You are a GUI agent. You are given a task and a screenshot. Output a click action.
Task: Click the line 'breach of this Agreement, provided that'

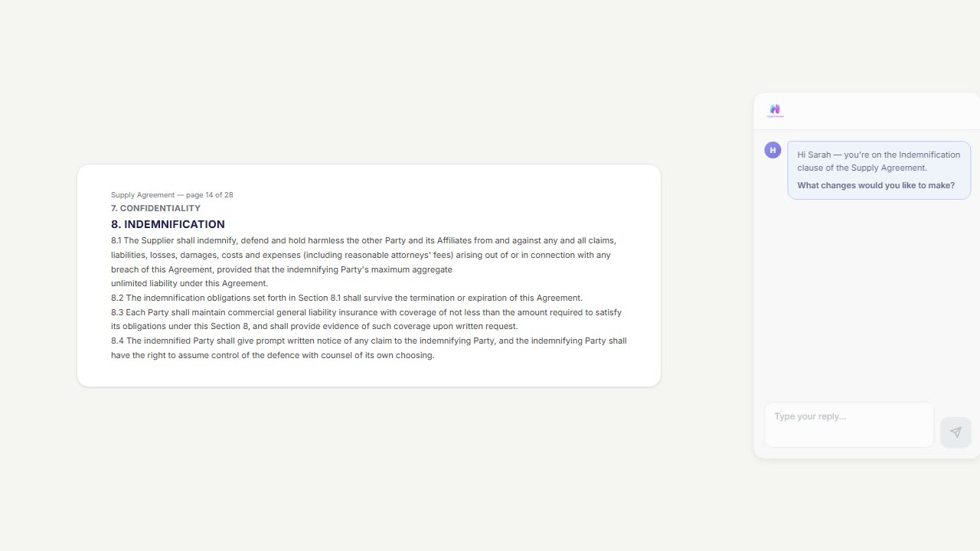tap(281, 269)
